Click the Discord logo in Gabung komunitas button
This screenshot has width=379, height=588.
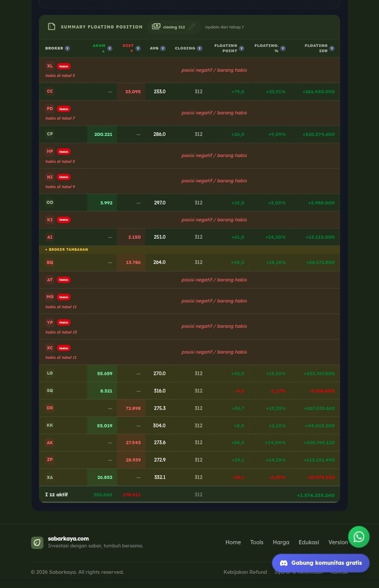click(x=284, y=563)
